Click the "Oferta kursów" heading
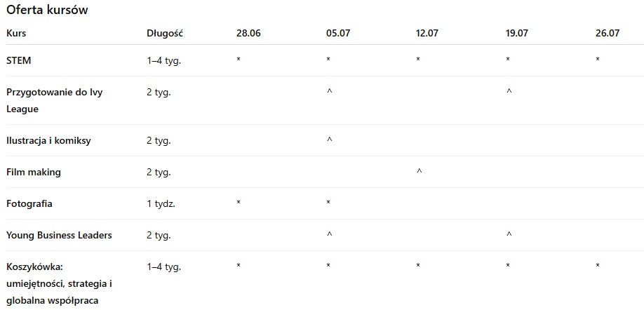 pyautogui.click(x=47, y=11)
